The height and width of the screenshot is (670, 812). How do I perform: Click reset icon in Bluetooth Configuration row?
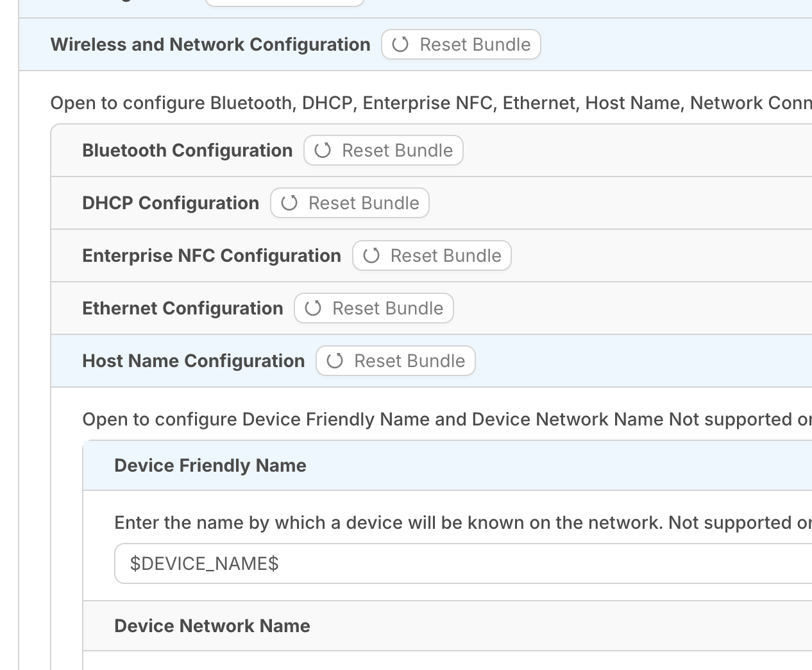click(323, 150)
